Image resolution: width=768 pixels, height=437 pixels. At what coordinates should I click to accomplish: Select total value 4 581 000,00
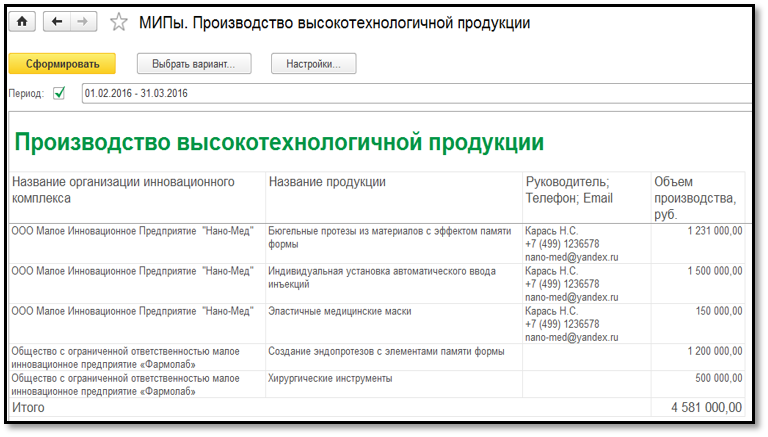(706, 407)
